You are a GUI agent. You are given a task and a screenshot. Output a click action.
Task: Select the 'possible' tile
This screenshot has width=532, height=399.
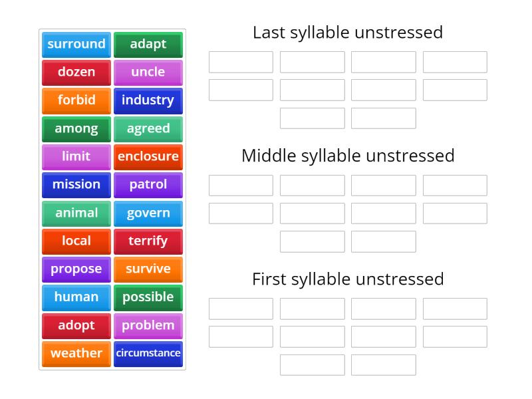[148, 297]
